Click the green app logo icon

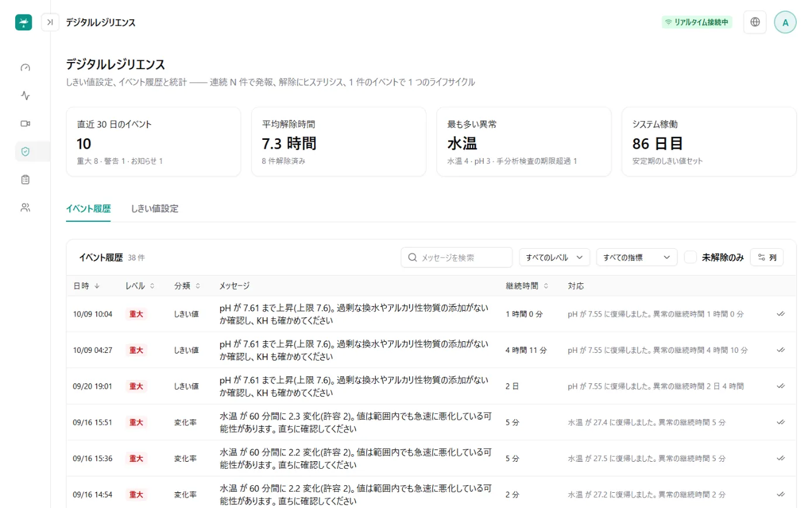23,22
